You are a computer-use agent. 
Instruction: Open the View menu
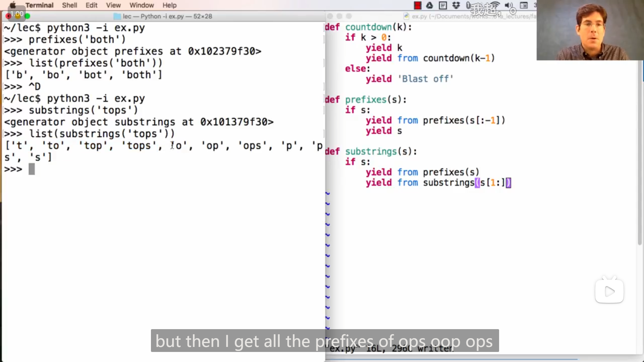[x=113, y=5]
